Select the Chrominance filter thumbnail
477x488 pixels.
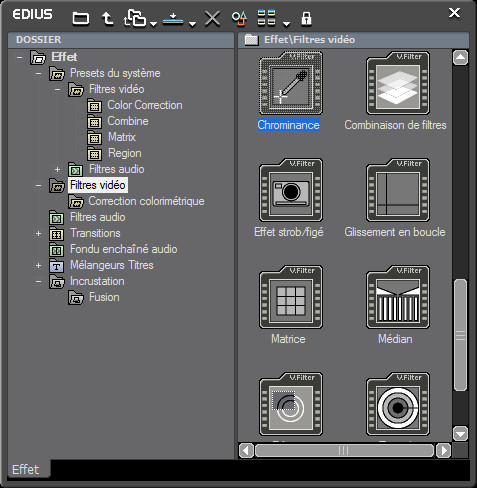(x=291, y=83)
